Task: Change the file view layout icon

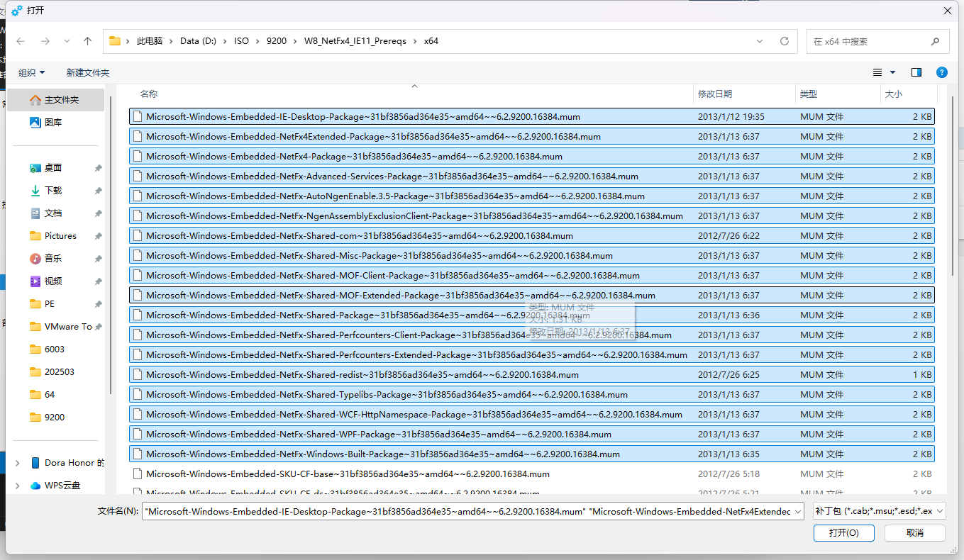Action: point(877,72)
